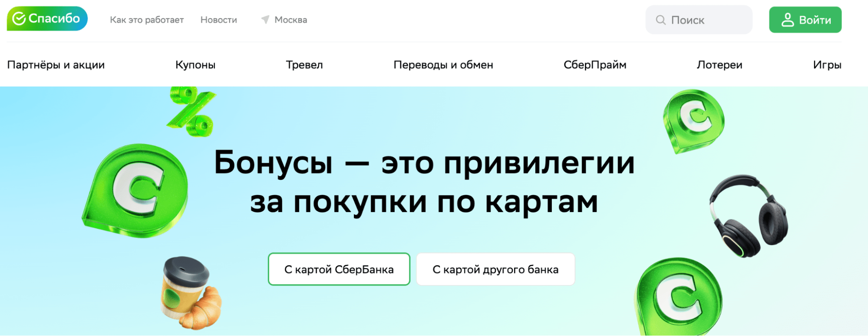Open Как это работает link
Viewport: 868px width, 336px height.
click(147, 20)
